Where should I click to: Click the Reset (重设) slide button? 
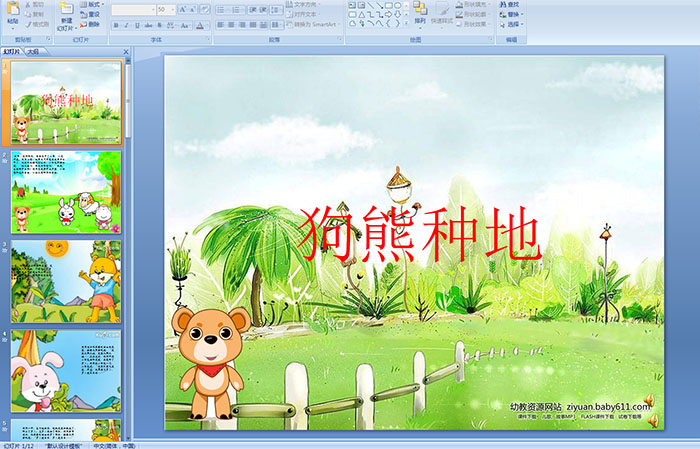pyautogui.click(x=91, y=14)
